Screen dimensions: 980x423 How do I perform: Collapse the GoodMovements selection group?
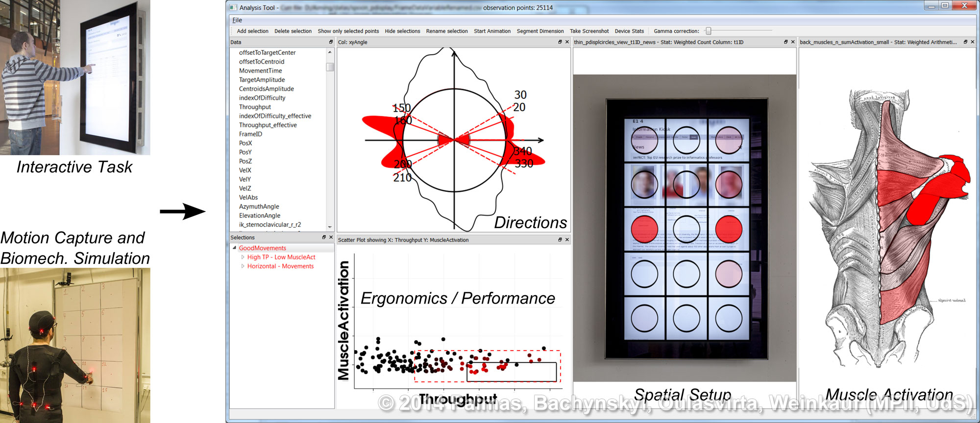pos(234,248)
